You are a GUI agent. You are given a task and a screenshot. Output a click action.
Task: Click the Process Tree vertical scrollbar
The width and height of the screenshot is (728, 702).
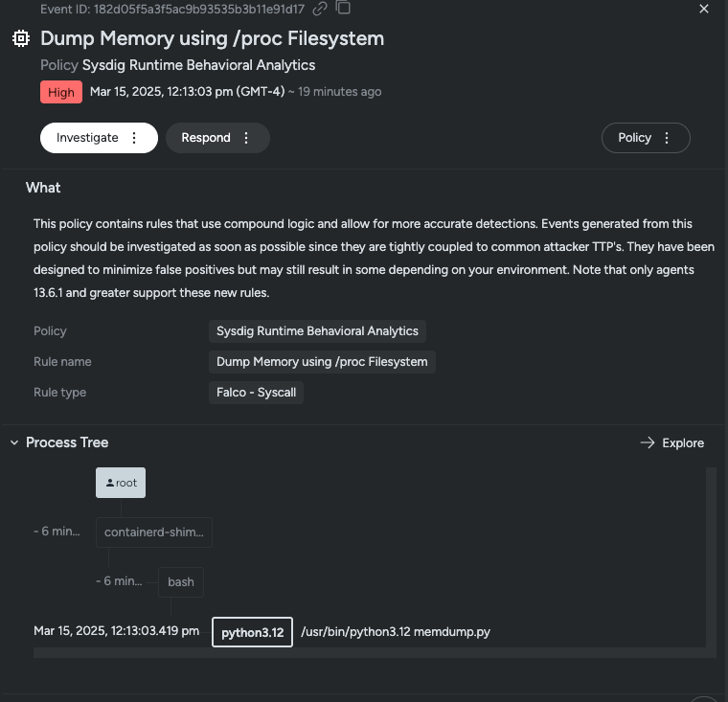click(x=712, y=557)
